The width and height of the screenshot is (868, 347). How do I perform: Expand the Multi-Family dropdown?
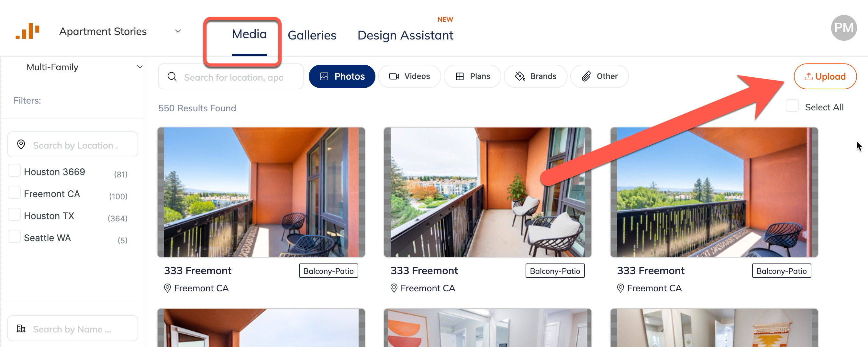(139, 67)
